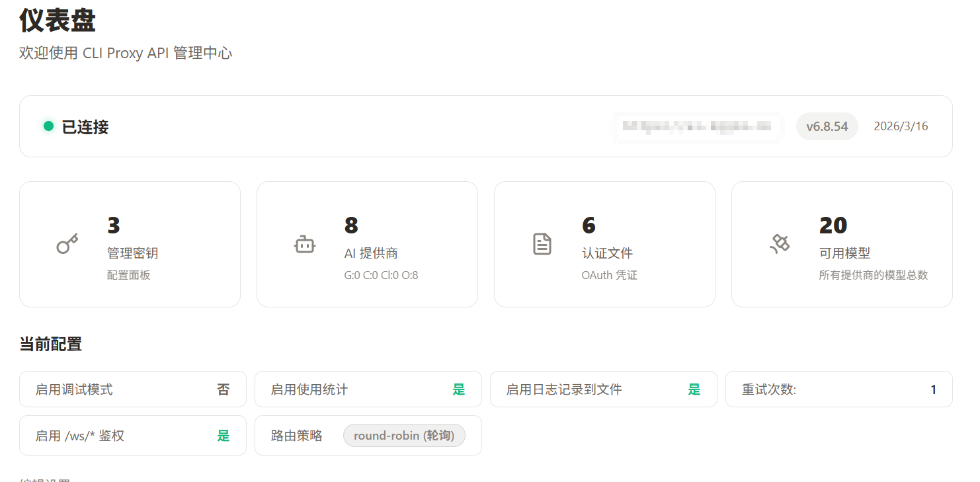The height and width of the screenshot is (482, 980).
Task: Open the 可用模型 card
Action: (x=842, y=244)
